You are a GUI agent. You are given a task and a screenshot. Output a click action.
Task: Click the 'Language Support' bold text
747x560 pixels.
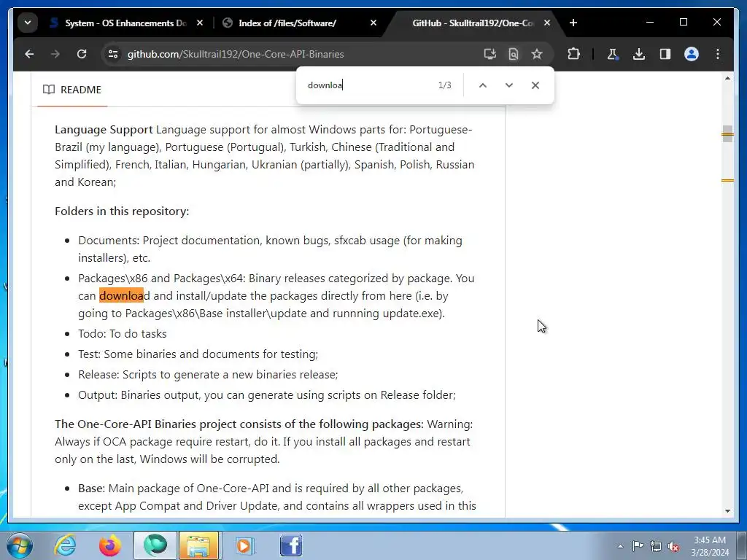[104, 130]
